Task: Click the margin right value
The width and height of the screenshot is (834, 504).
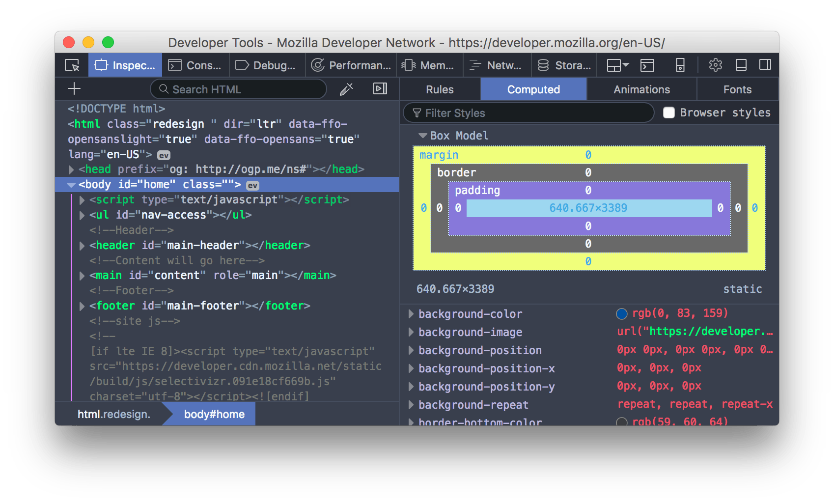Action: pyautogui.click(x=754, y=208)
